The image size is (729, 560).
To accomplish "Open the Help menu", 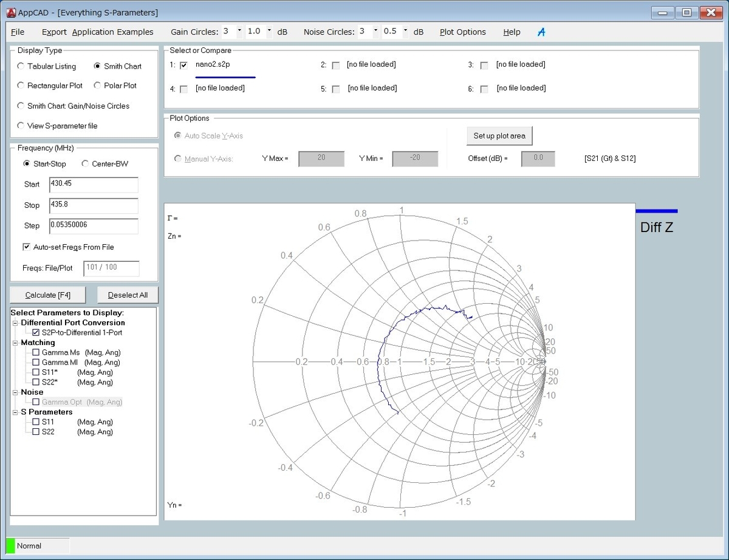I will point(512,32).
